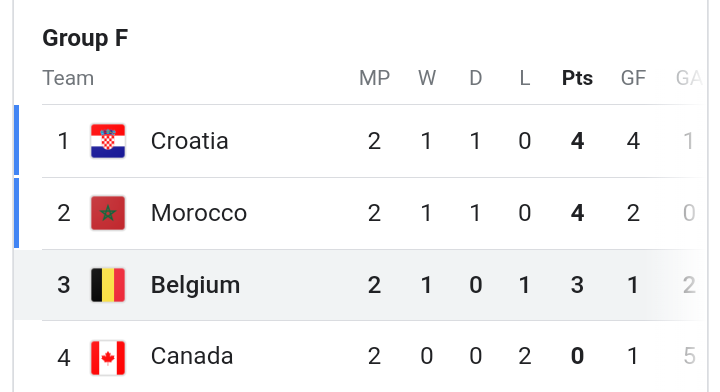
Task: Click the Croatia flag icon
Action: pyautogui.click(x=108, y=141)
